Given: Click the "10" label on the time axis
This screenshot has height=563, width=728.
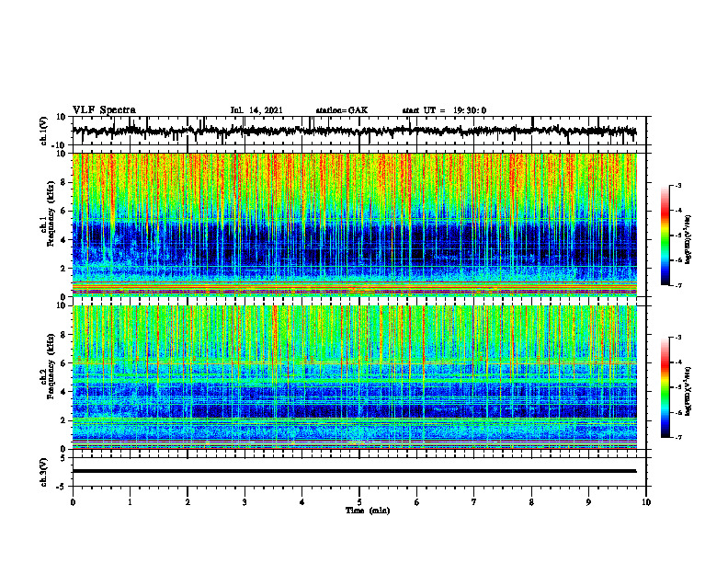Looking at the screenshot, I should [646, 502].
